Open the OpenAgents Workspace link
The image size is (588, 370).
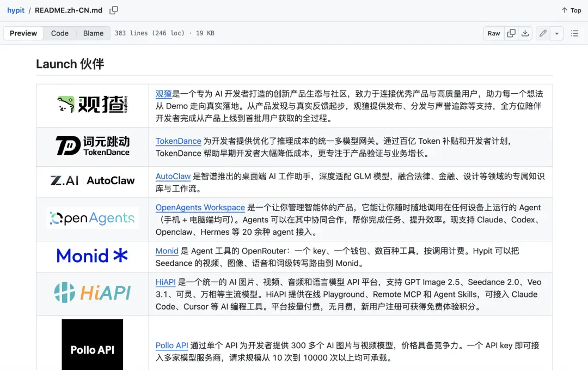tap(200, 208)
